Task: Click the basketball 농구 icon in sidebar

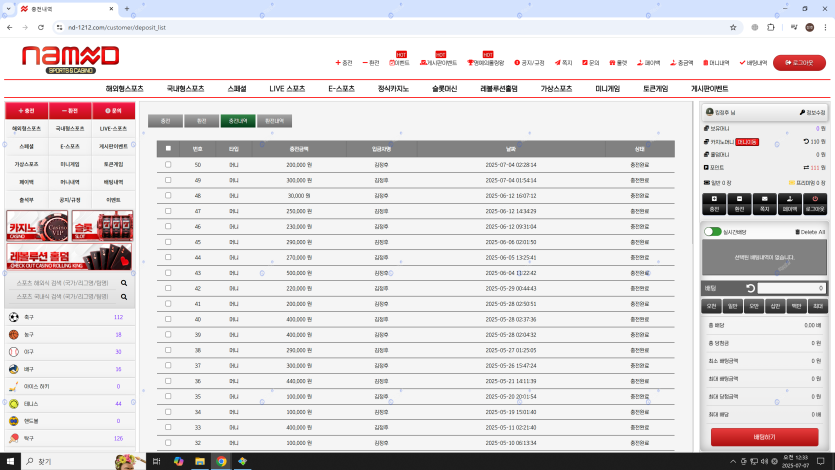Action: point(14,335)
